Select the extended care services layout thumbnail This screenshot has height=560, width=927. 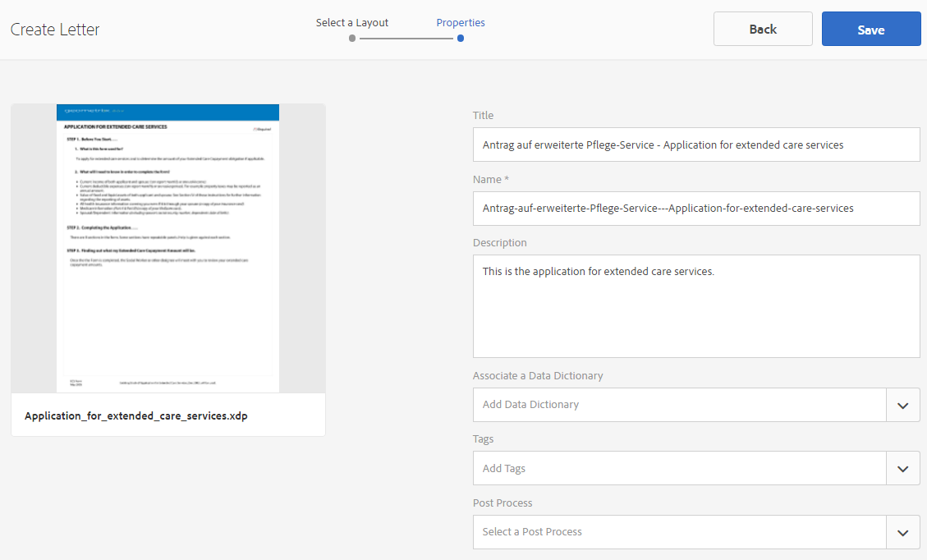[x=168, y=248]
